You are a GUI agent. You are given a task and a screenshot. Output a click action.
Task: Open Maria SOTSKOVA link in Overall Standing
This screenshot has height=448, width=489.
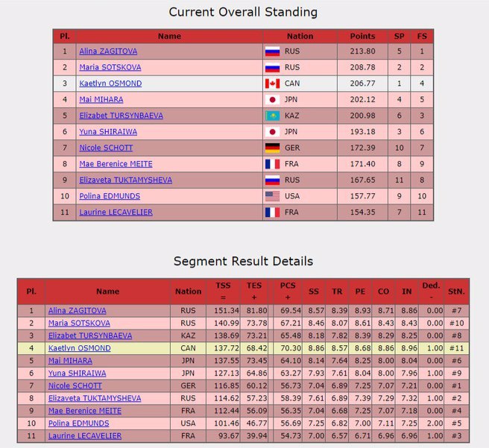click(109, 68)
